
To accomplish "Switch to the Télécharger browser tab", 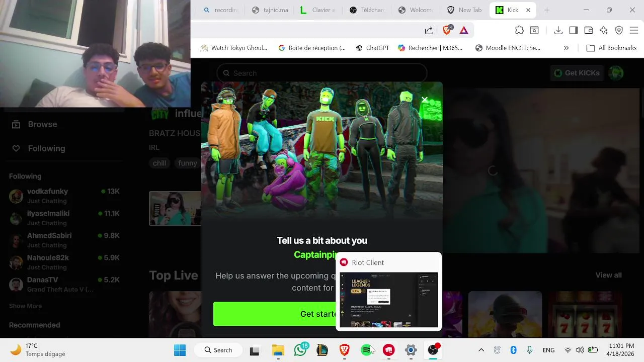I will point(367,10).
